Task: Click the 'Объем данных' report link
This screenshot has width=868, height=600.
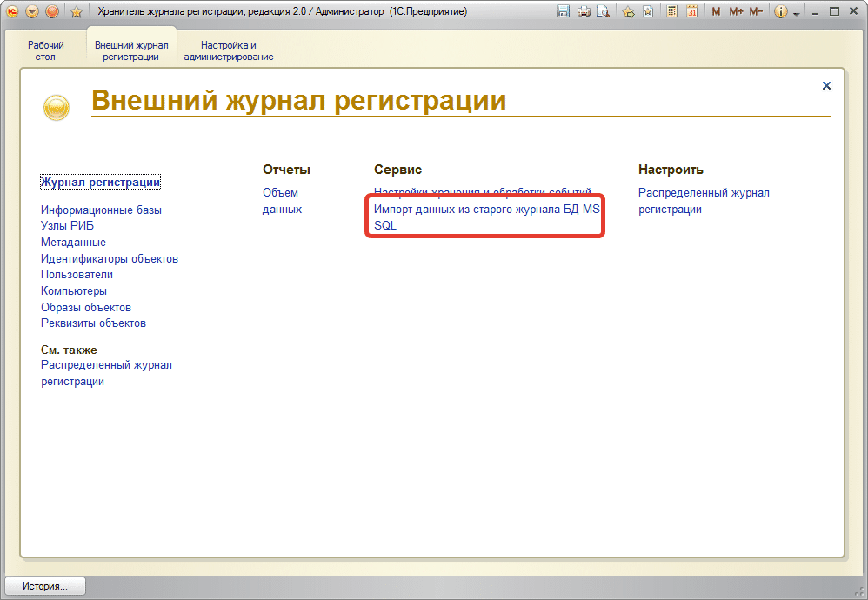Action: 282,201
